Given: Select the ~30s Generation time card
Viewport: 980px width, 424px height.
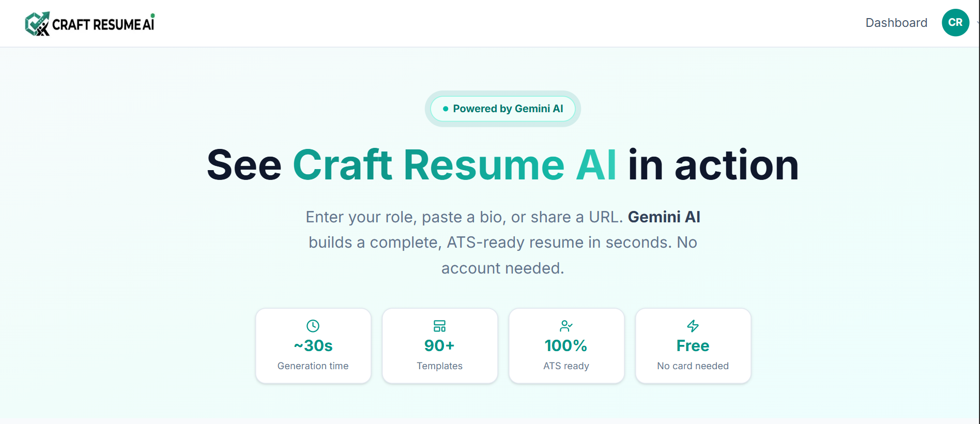Looking at the screenshot, I should (x=313, y=345).
